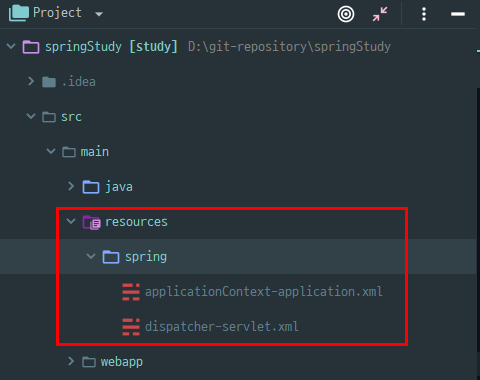
Task: Click the Project panel title label
Action: [x=57, y=13]
